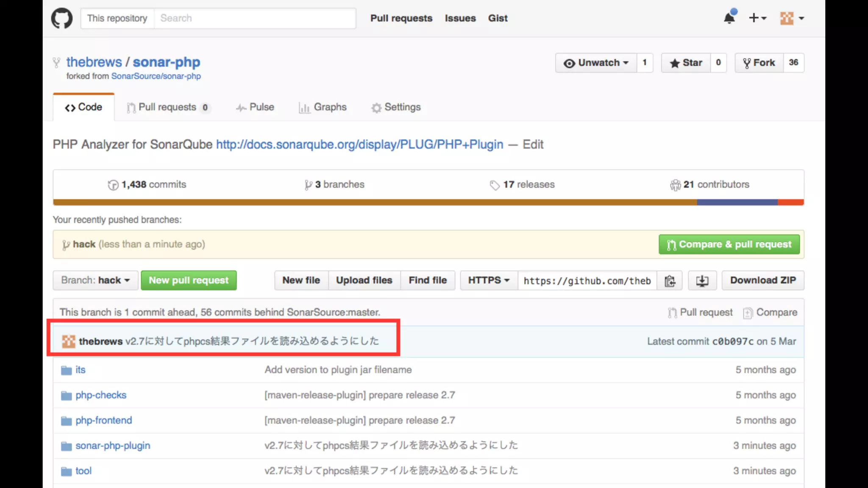The height and width of the screenshot is (488, 868).
Task: Open the php-checks folder
Action: 101,395
